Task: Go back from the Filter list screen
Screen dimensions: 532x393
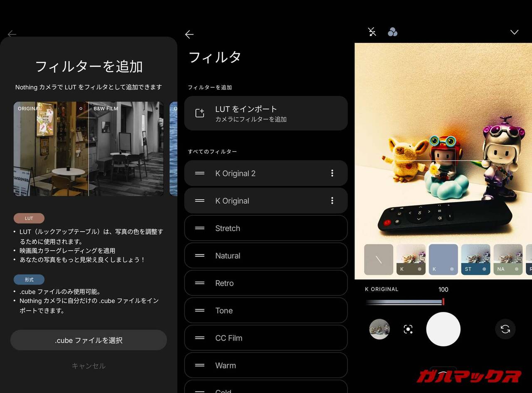Action: (x=190, y=35)
